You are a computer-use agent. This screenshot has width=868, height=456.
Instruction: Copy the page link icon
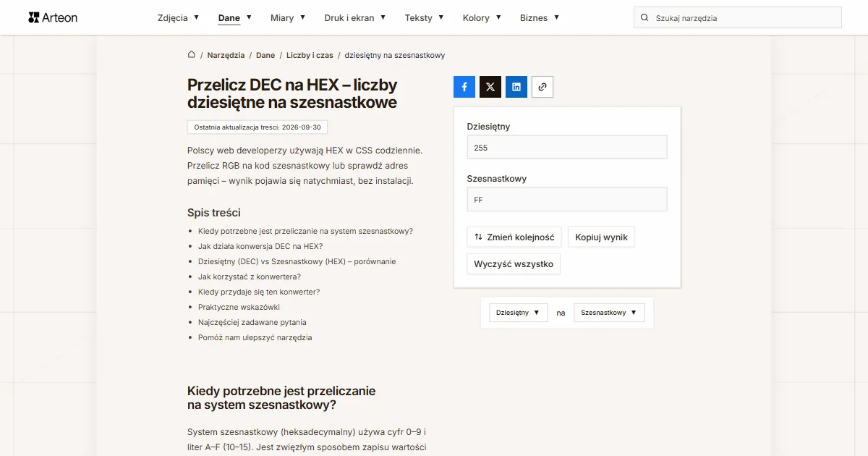tap(542, 87)
